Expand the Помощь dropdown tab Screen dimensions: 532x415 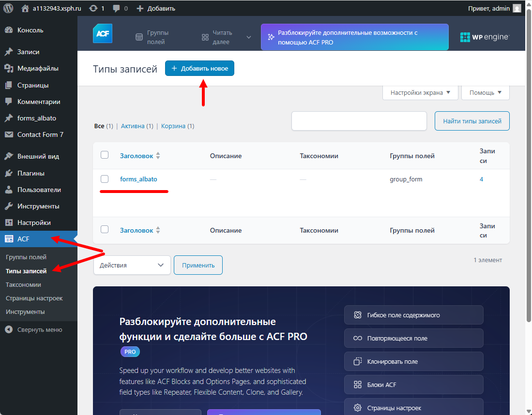[485, 92]
